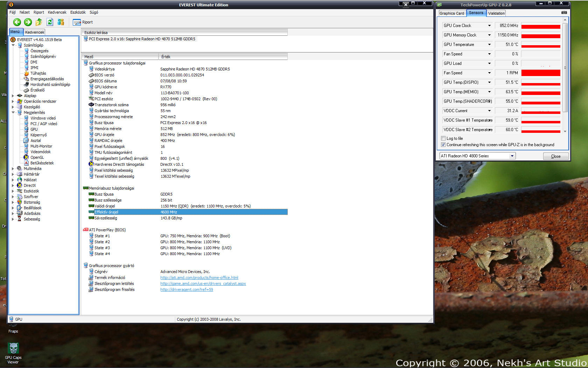Click the green Back arrow toolbar icon
The width and height of the screenshot is (588, 368).
[17, 22]
